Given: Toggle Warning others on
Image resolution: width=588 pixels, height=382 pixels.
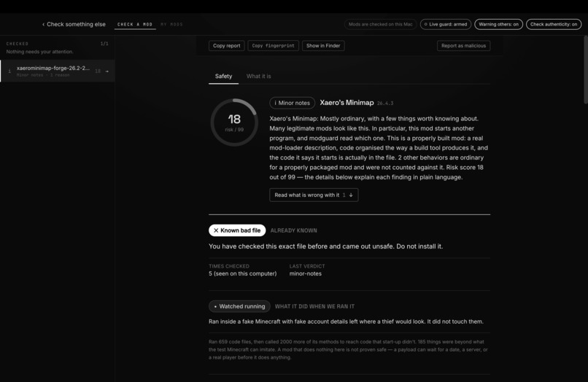Looking at the screenshot, I should [x=498, y=24].
